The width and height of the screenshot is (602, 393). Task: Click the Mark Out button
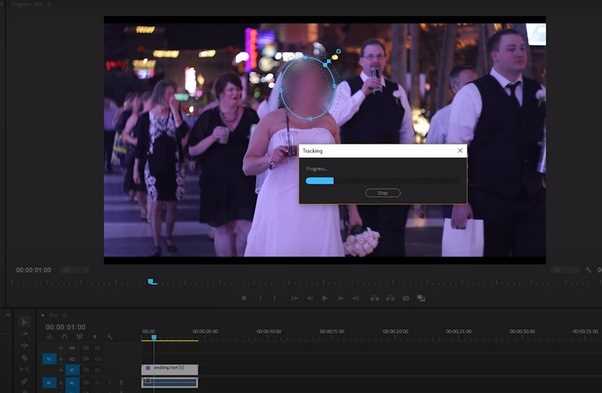[x=275, y=299]
